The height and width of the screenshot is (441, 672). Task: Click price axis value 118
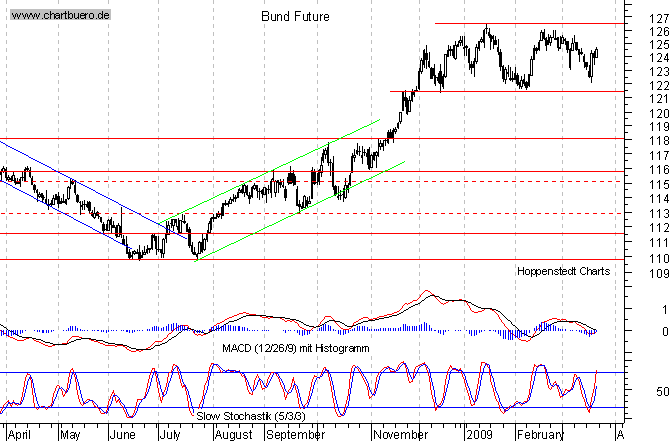tap(659, 141)
